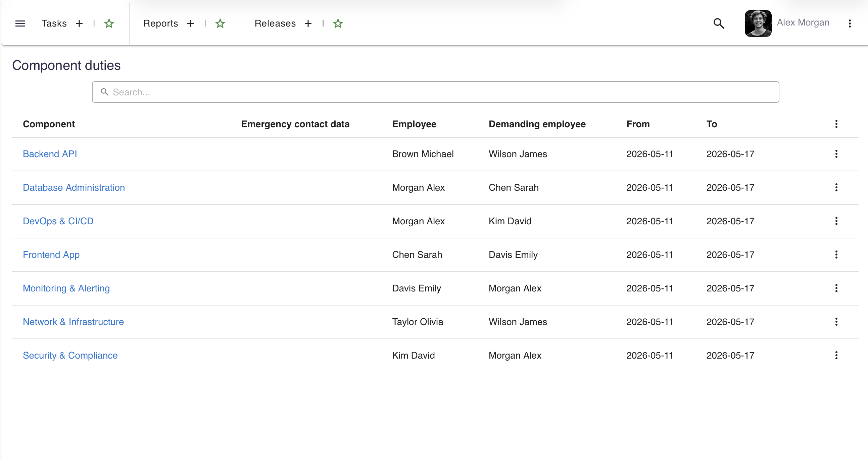Toggle the favorite star for Releases
The height and width of the screenshot is (460, 868).
point(338,23)
